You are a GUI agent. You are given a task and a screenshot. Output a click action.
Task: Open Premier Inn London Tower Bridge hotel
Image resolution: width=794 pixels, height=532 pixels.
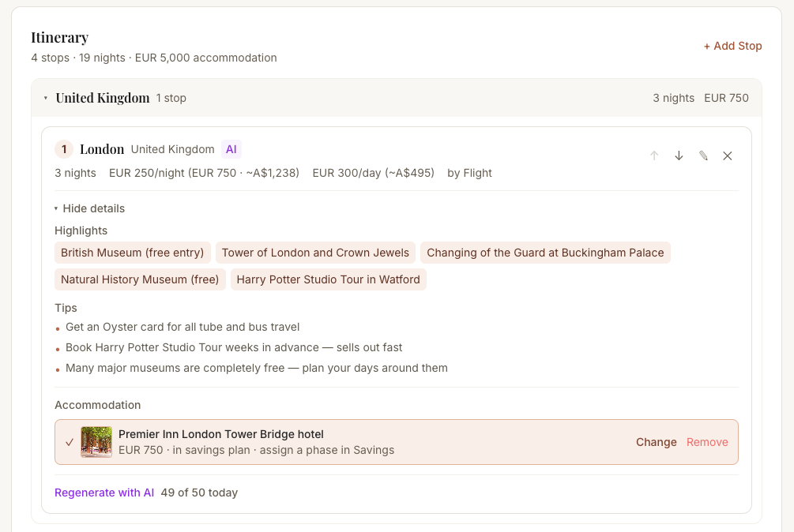point(221,434)
